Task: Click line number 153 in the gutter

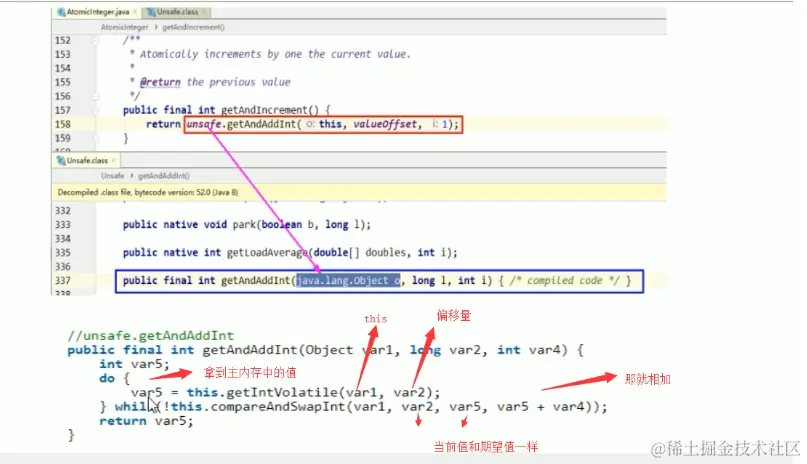Action: tap(63, 54)
